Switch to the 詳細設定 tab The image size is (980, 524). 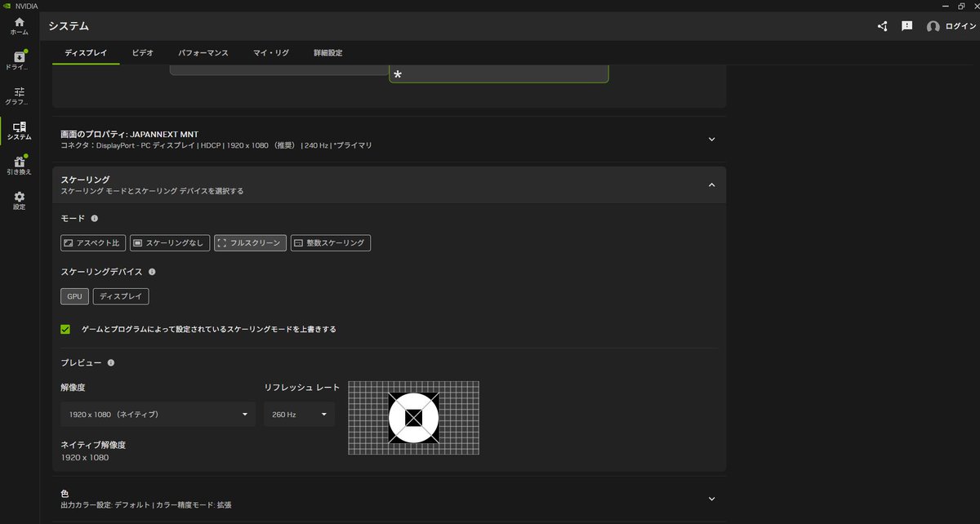pos(328,52)
